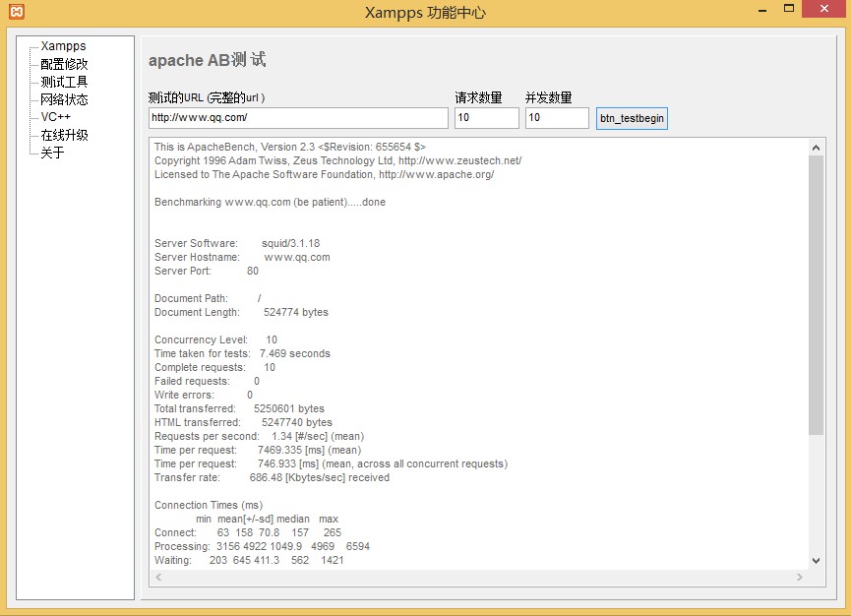Open 配置修改 in the sidebar tree
Screen dimensions: 851x616
tap(64, 64)
